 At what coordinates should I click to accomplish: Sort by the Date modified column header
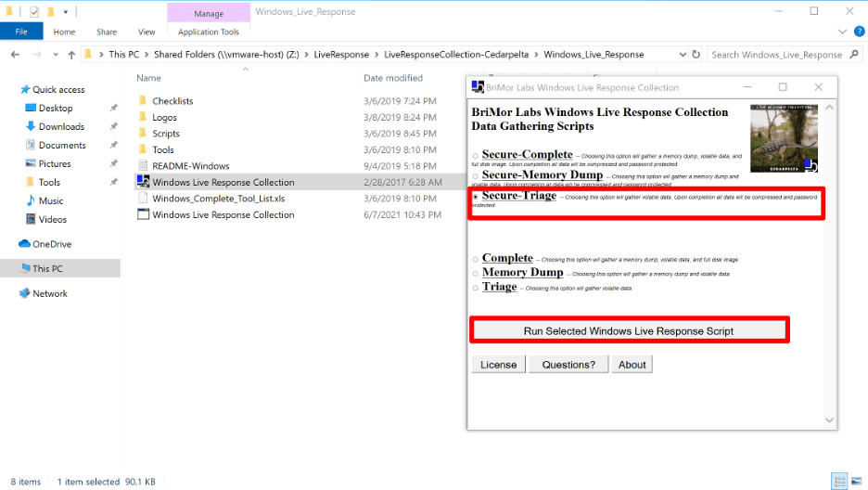point(393,78)
